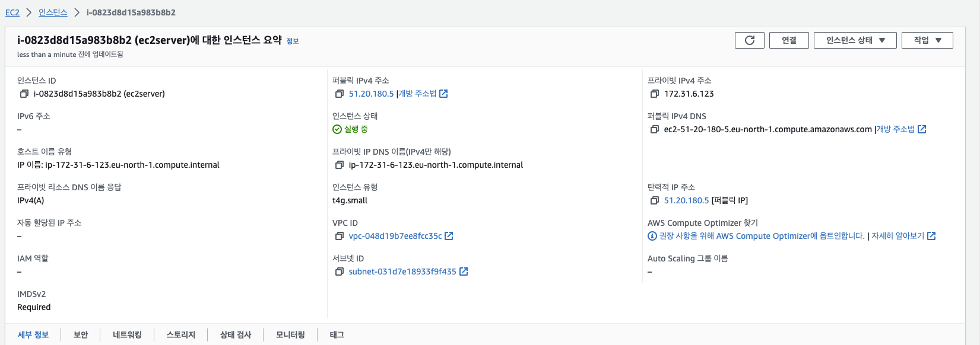Open the VPC link vpc-048d19b7ee8fcc35c
This screenshot has width=980, height=345.
coord(395,236)
